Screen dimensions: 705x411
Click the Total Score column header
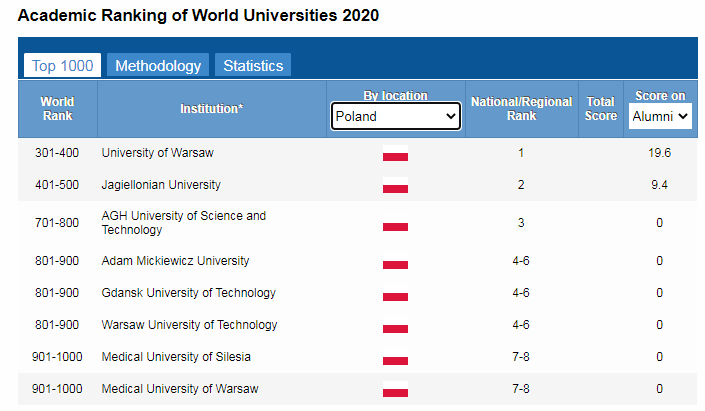pos(601,109)
